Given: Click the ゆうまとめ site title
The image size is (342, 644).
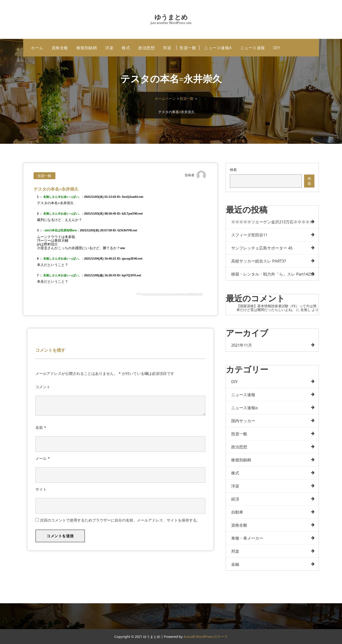Looking at the screenshot, I should click(171, 17).
